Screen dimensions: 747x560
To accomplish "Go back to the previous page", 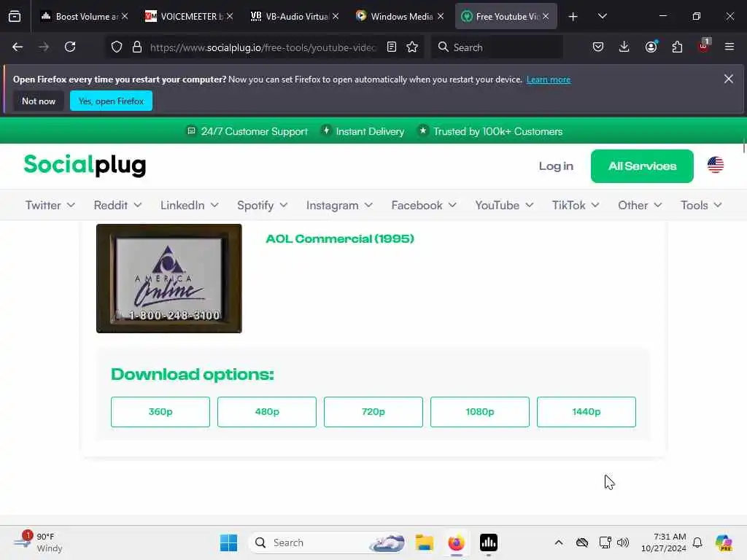I will pos(18,47).
